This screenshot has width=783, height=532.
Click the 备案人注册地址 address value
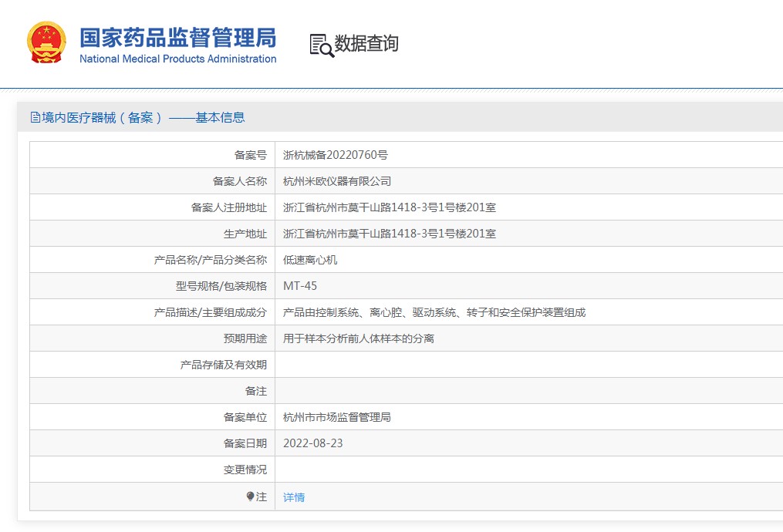tap(390, 207)
